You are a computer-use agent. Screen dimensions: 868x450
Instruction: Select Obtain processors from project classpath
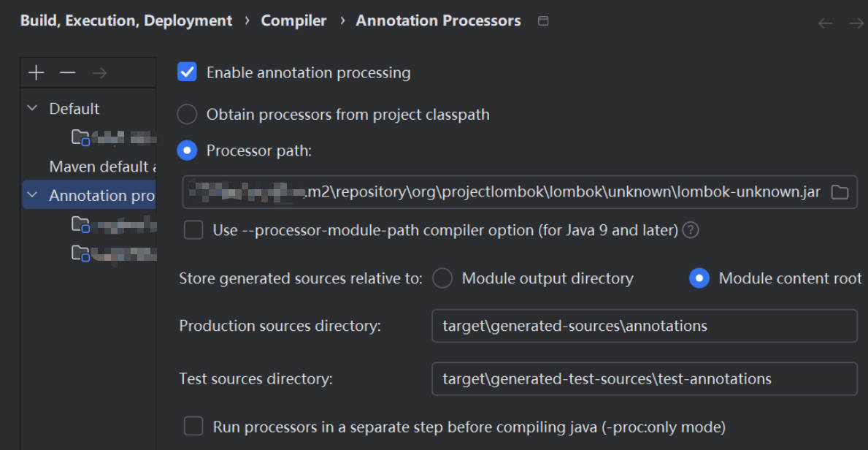tap(188, 115)
